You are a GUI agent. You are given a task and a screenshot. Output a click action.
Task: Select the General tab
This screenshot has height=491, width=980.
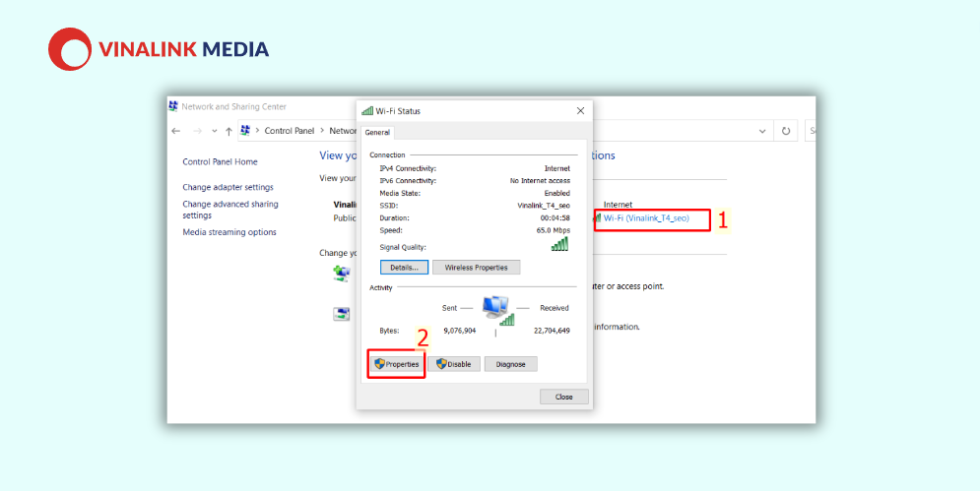(377, 133)
